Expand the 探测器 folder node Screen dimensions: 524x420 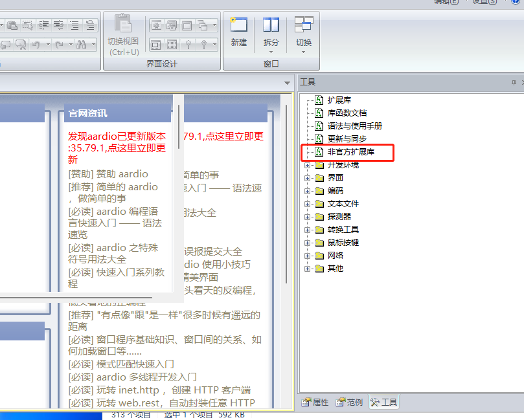click(x=307, y=217)
